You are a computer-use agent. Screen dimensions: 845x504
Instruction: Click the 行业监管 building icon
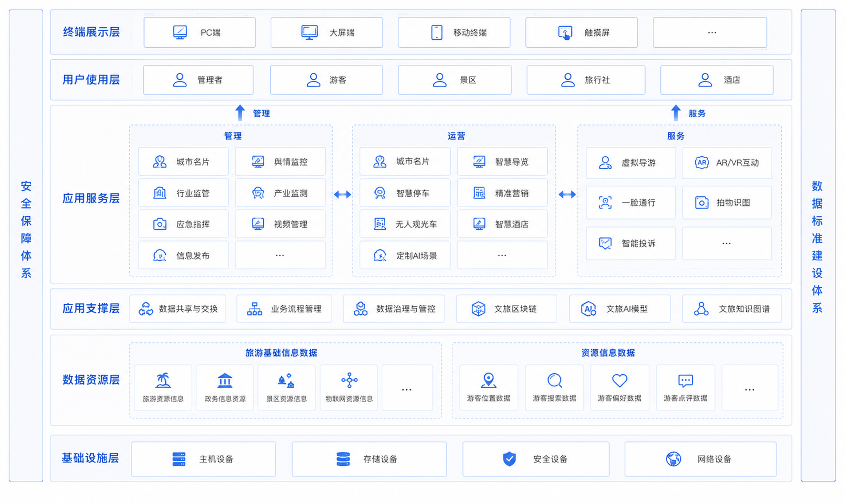point(160,193)
